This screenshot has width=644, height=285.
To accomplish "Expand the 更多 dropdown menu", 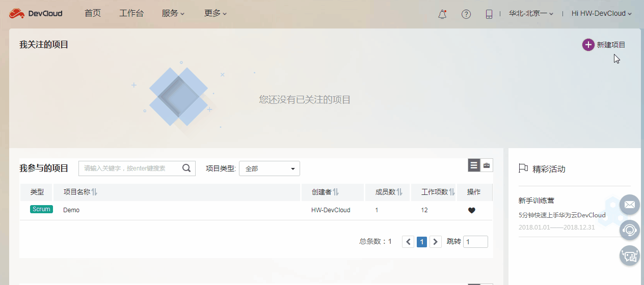I will coord(215,13).
